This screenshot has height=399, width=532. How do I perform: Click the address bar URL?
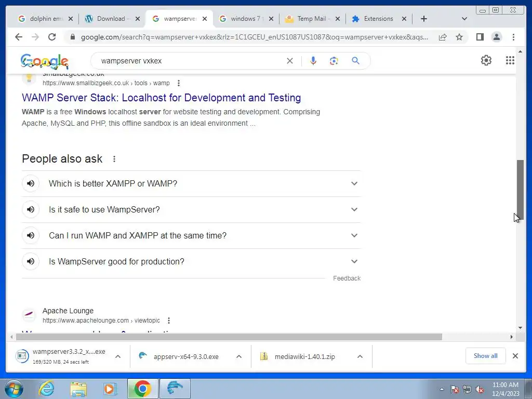(x=255, y=37)
